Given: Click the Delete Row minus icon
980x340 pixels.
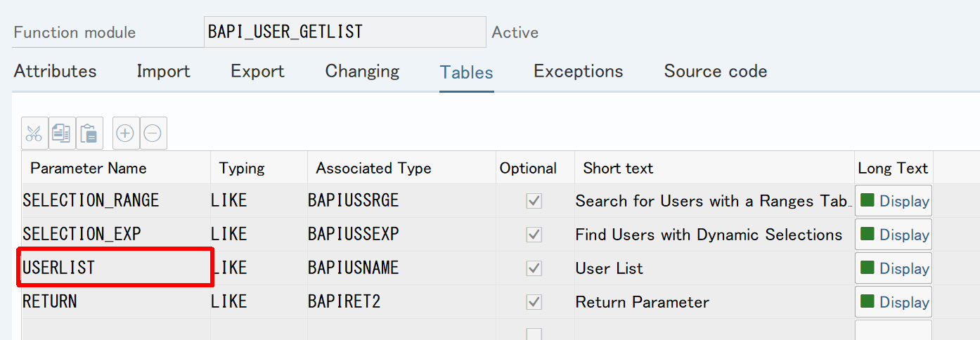Looking at the screenshot, I should 153,133.
